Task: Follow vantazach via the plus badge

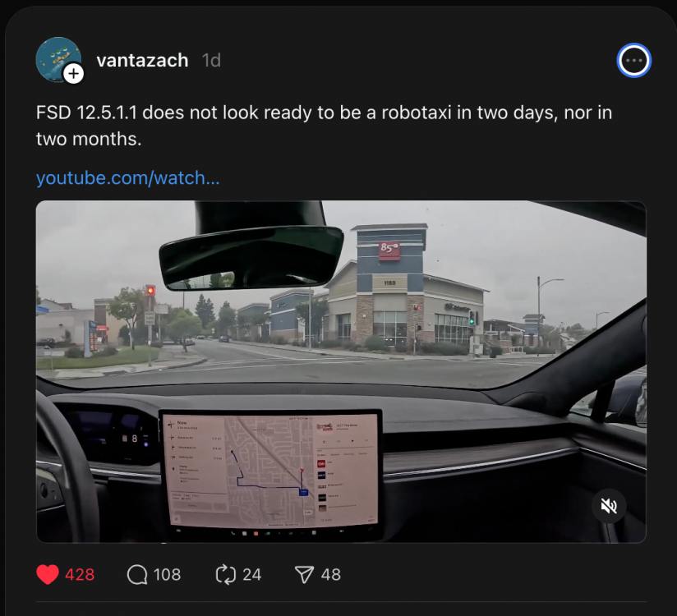Action: (74, 74)
